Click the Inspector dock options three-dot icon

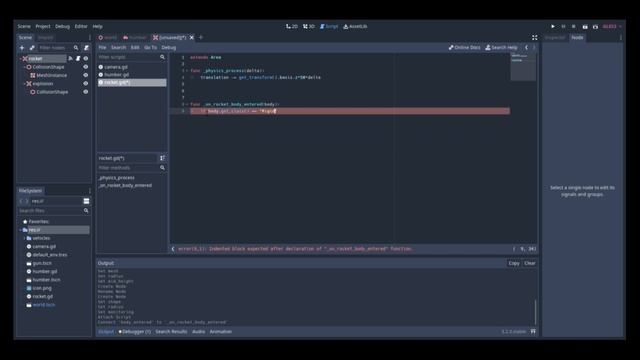tap(621, 38)
